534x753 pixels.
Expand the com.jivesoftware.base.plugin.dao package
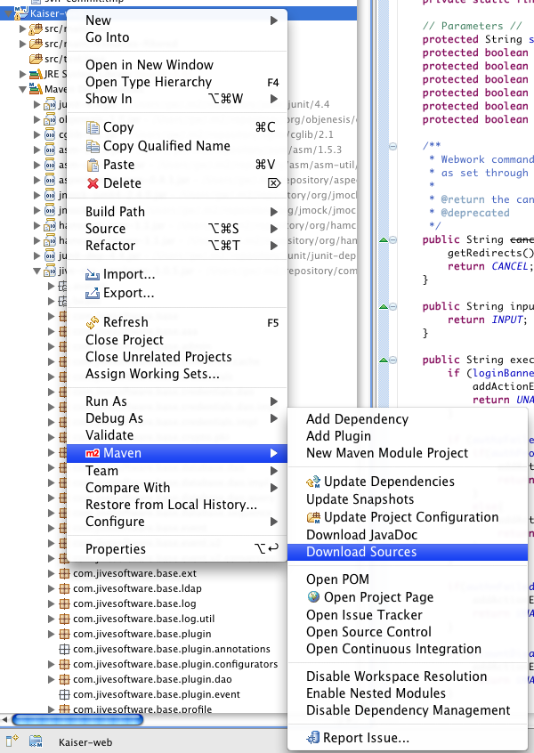(51, 680)
